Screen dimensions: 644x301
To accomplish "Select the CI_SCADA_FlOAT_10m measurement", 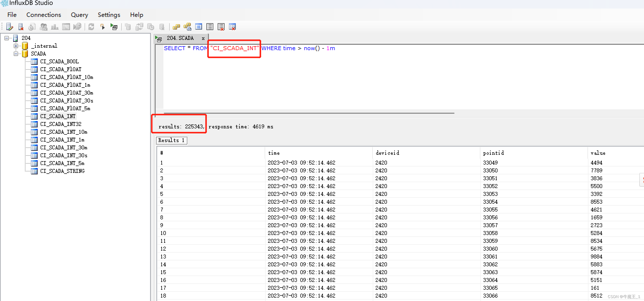I will click(67, 77).
